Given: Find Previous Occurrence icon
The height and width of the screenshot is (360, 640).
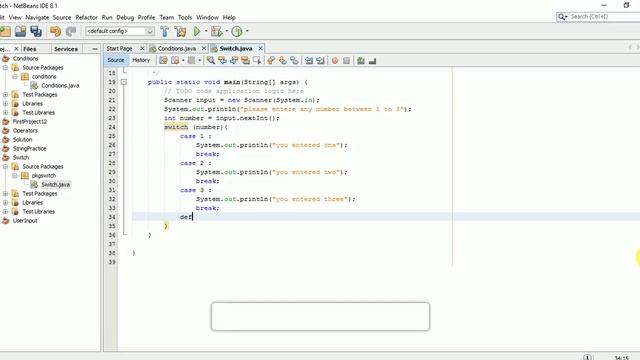Looking at the screenshot, I should click(222, 61).
